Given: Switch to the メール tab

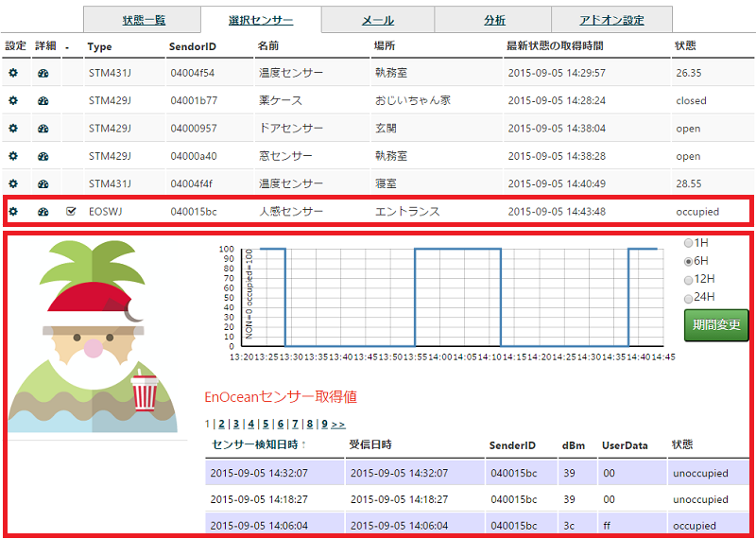Looking at the screenshot, I should tap(378, 20).
